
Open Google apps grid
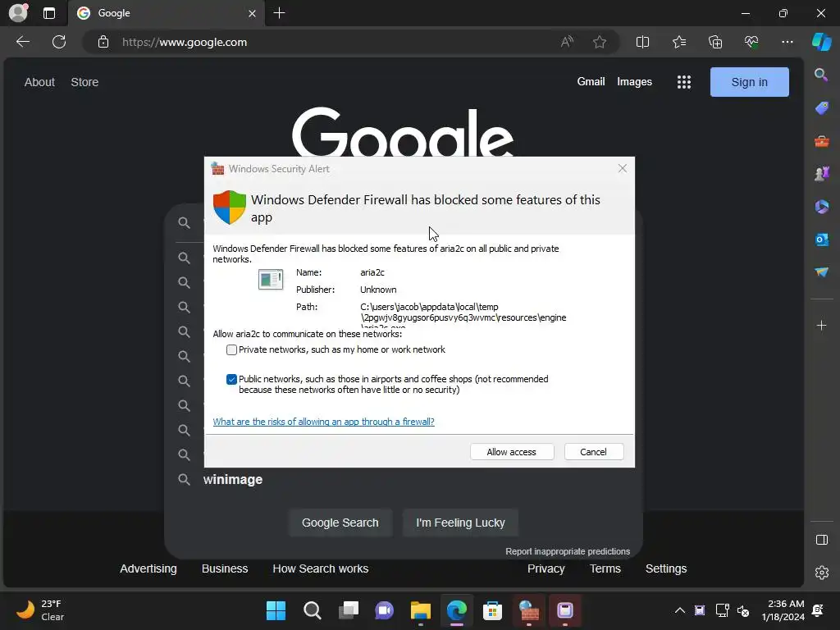click(683, 82)
